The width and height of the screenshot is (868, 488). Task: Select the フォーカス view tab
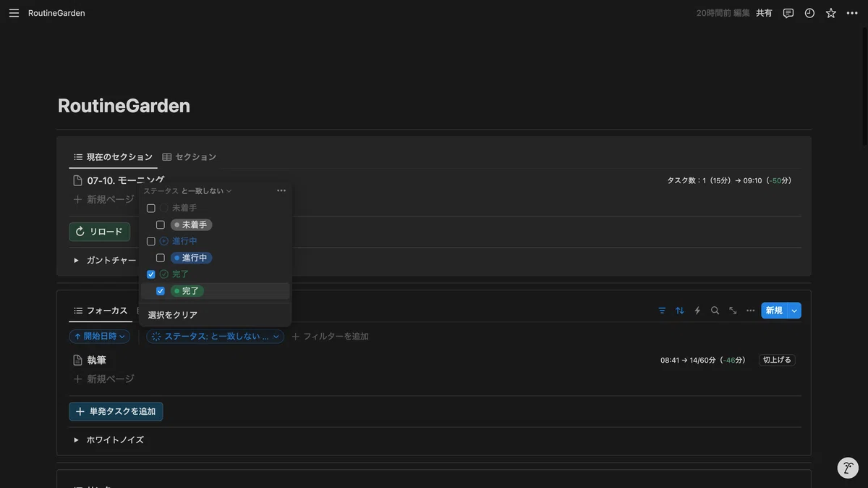click(100, 311)
